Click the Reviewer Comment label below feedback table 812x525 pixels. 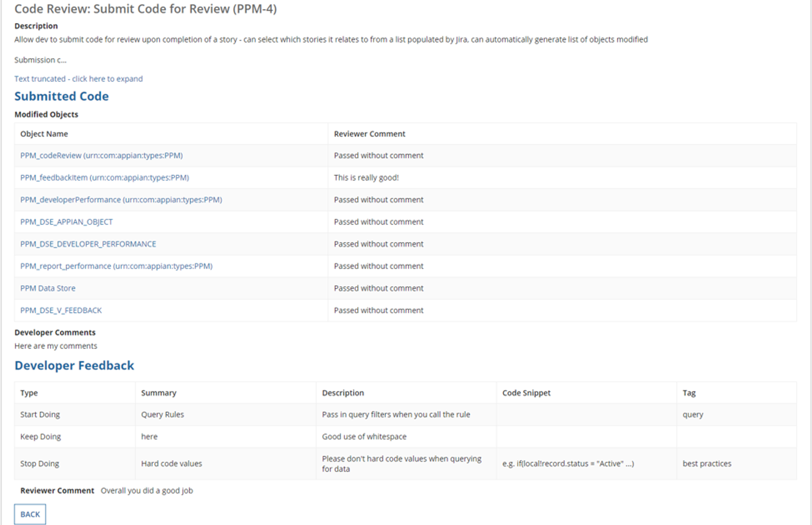[x=57, y=491]
